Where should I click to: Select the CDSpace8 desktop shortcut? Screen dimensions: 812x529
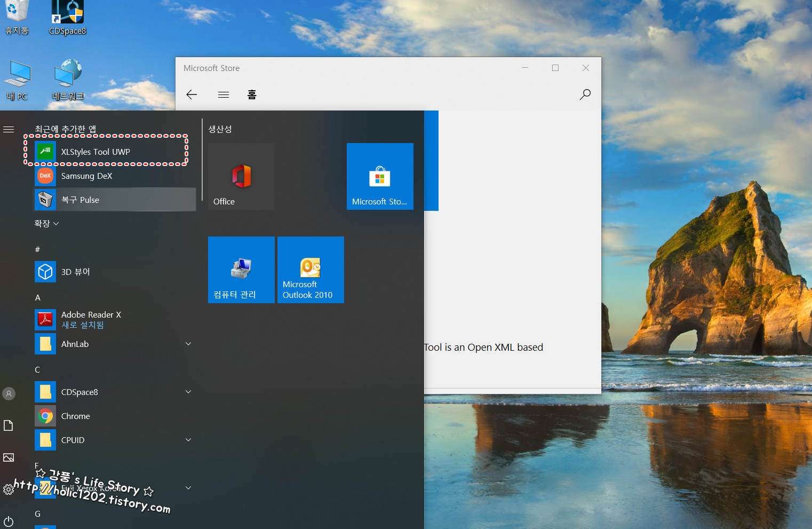[x=68, y=18]
